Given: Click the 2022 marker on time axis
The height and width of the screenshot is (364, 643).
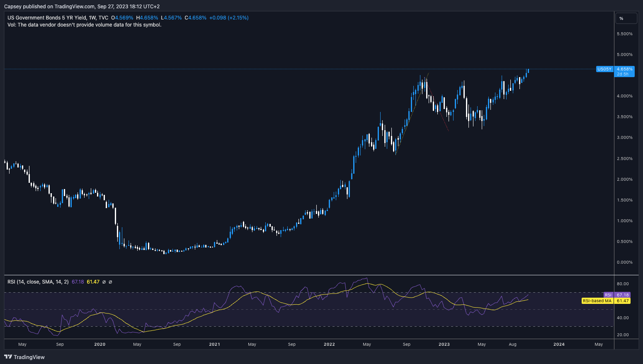Looking at the screenshot, I should coord(329,344).
